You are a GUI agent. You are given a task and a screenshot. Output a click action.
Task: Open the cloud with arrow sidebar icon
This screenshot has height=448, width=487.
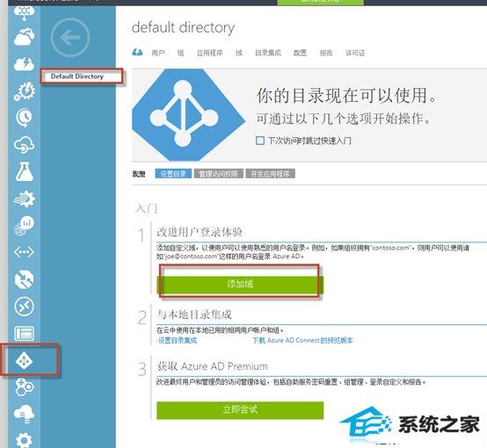click(25, 37)
